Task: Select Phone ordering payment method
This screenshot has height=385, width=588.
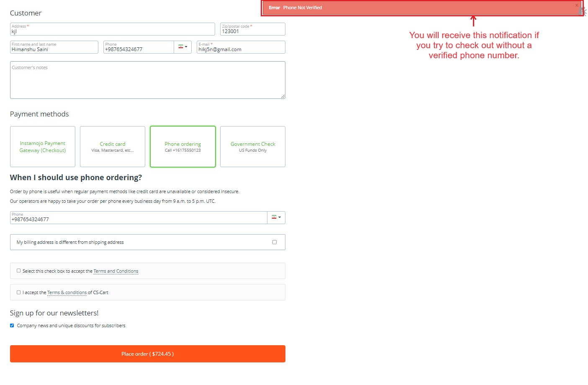Action: [183, 147]
